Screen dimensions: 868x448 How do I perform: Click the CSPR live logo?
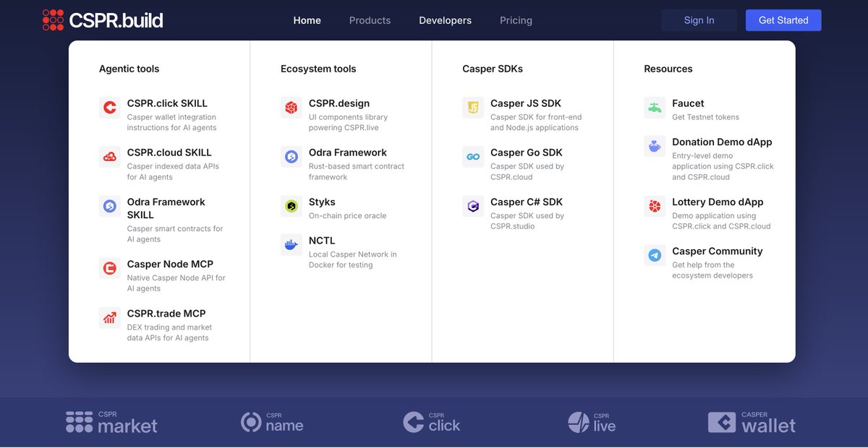[592, 422]
